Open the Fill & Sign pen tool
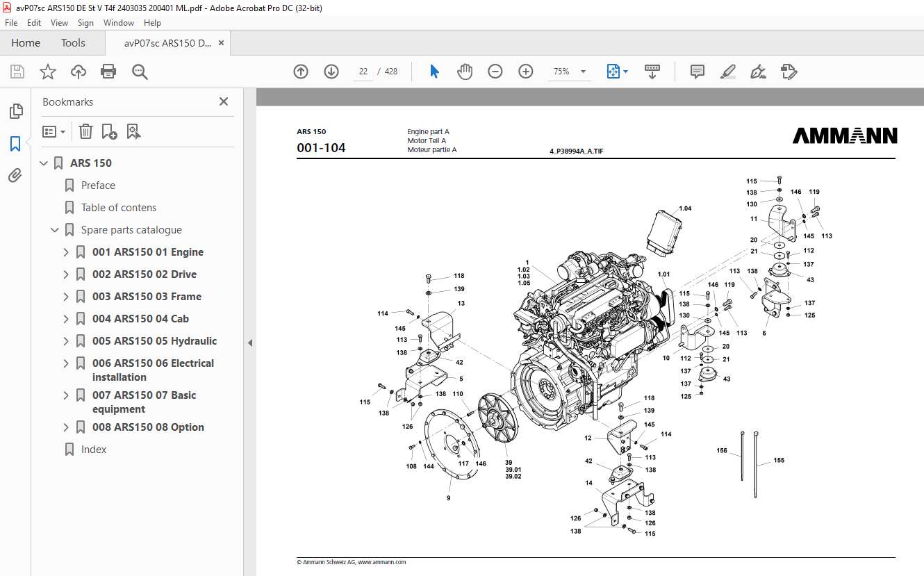Screen dimensions: 924x576 pyautogui.click(x=758, y=72)
